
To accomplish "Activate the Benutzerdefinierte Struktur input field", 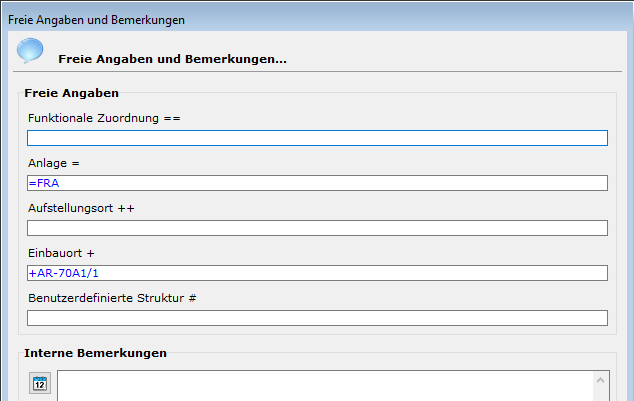I will click(317, 318).
